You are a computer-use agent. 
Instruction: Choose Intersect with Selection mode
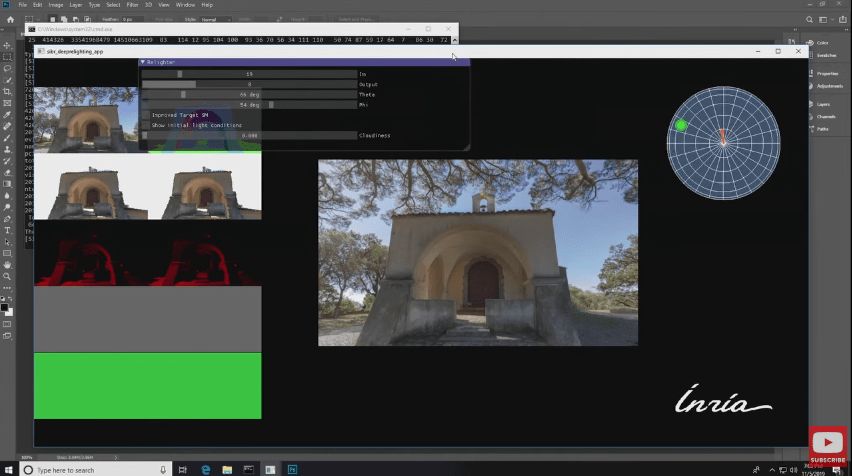(x=87, y=19)
